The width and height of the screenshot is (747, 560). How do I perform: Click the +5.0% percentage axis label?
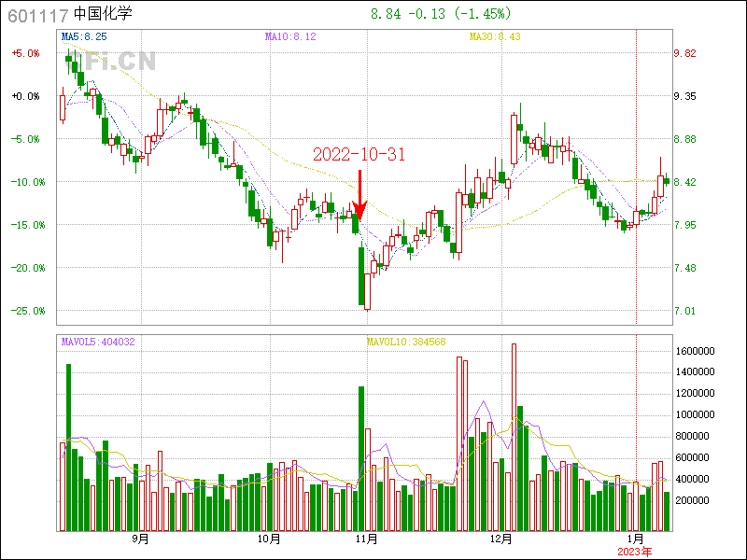pos(26,53)
